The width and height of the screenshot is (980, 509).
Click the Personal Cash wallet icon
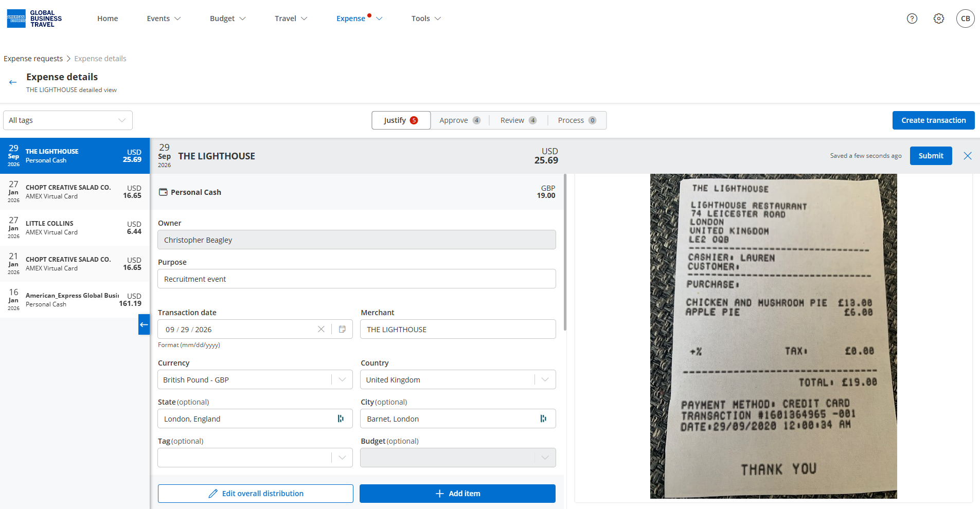click(163, 192)
